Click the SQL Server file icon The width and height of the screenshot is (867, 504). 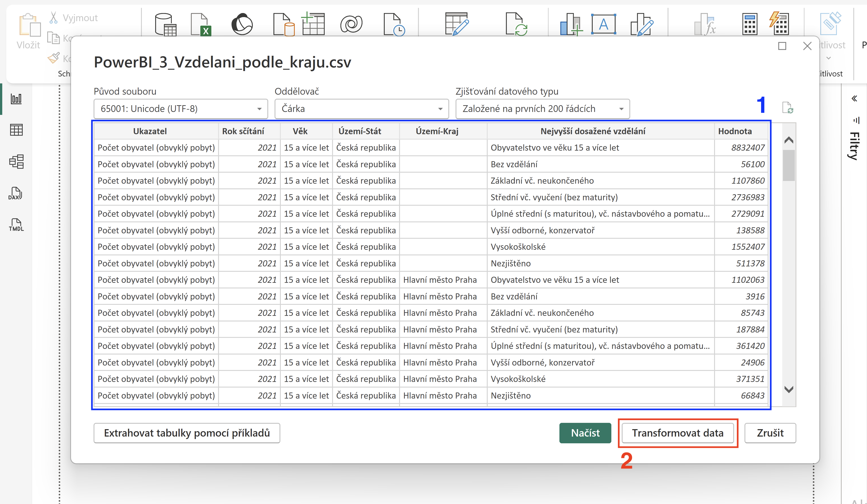284,24
